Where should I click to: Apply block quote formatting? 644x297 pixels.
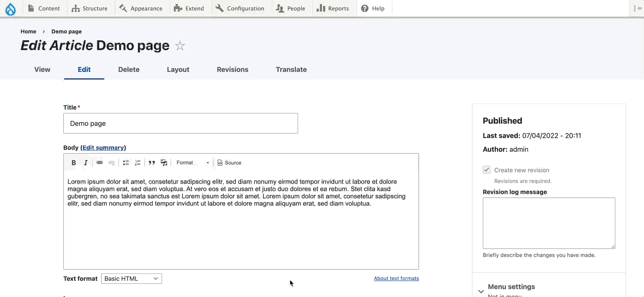(152, 163)
